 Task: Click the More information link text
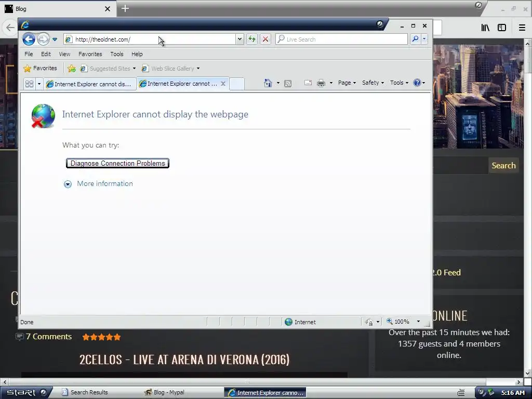pyautogui.click(x=105, y=183)
